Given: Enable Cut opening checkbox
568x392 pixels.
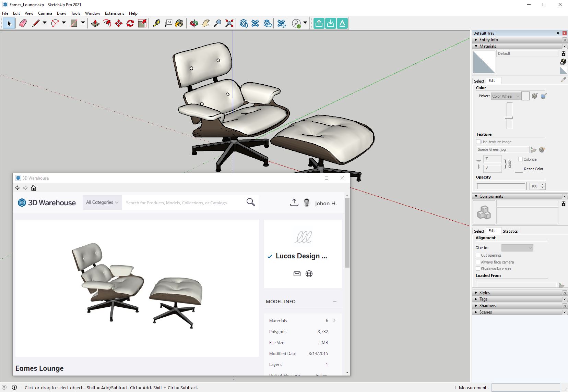Looking at the screenshot, I should [478, 255].
